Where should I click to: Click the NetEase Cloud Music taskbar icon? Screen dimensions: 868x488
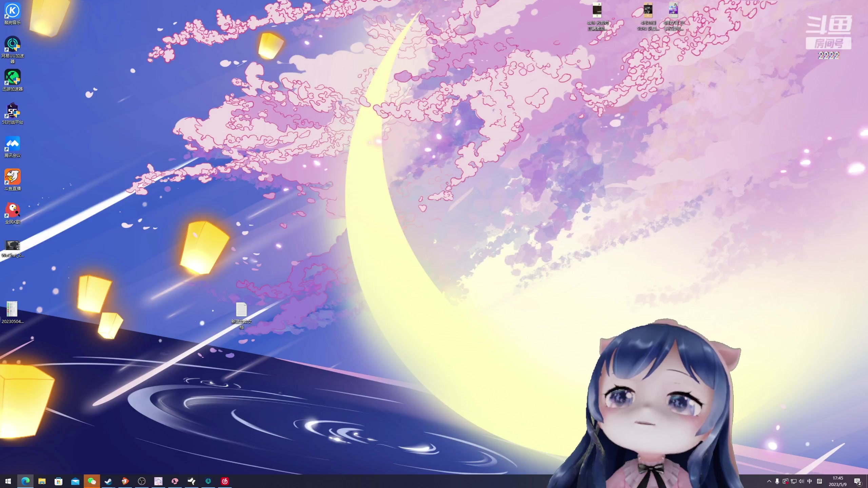pos(225,481)
